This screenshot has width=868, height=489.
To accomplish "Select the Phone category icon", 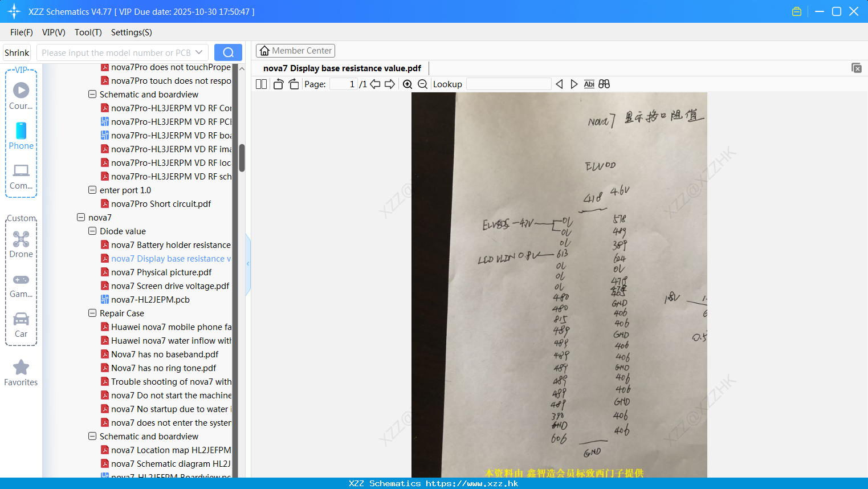I will click(21, 136).
